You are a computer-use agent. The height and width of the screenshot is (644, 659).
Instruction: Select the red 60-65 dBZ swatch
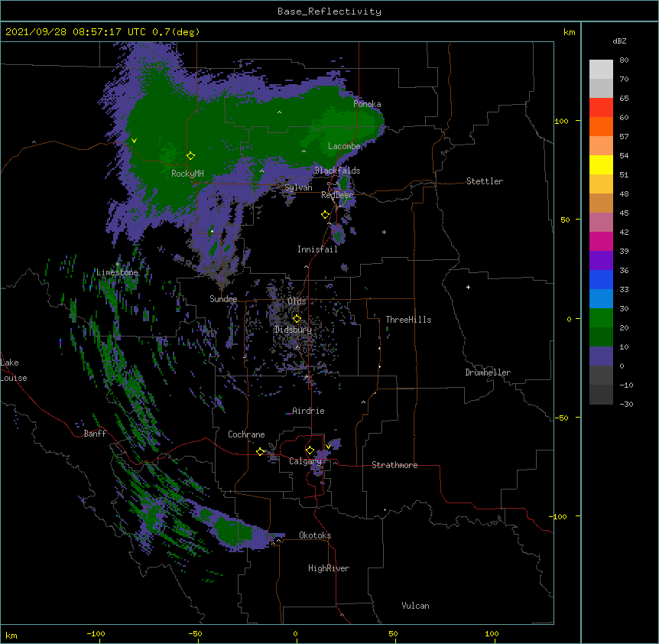point(601,108)
